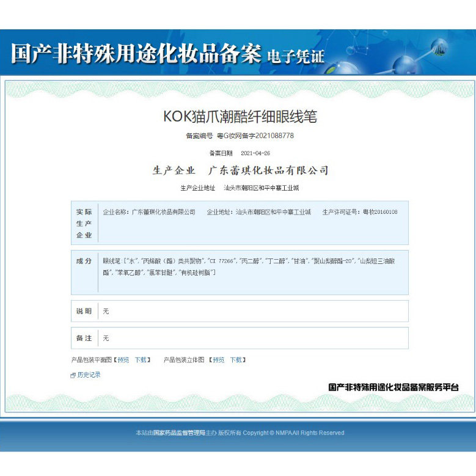Select manufacturer name 广东蕾琪化妆品有限公司 heading
Image resolution: width=476 pixels, height=476 pixels.
(268, 170)
